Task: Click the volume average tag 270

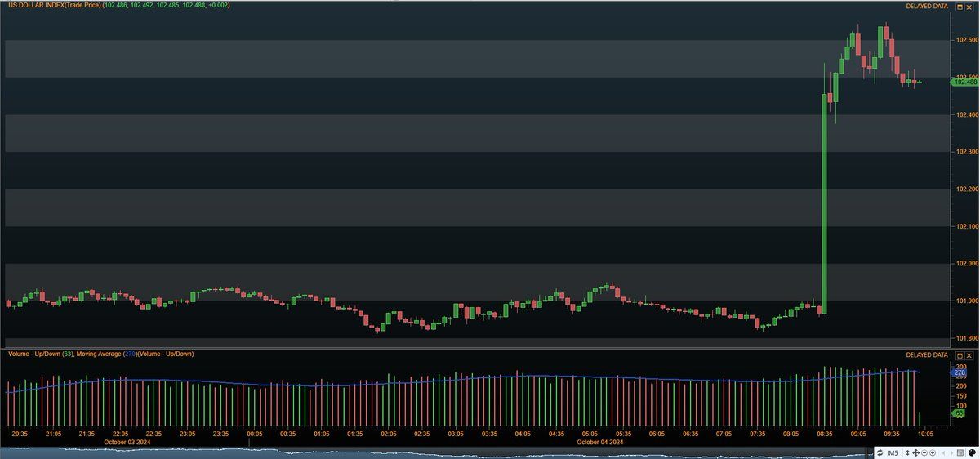Action: 960,372
